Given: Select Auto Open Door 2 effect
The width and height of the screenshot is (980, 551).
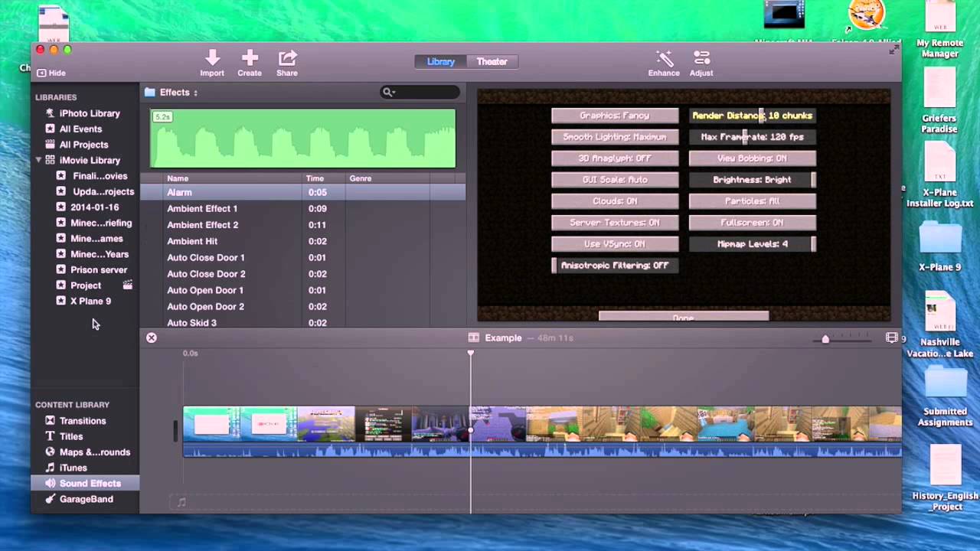Looking at the screenshot, I should point(302,306).
